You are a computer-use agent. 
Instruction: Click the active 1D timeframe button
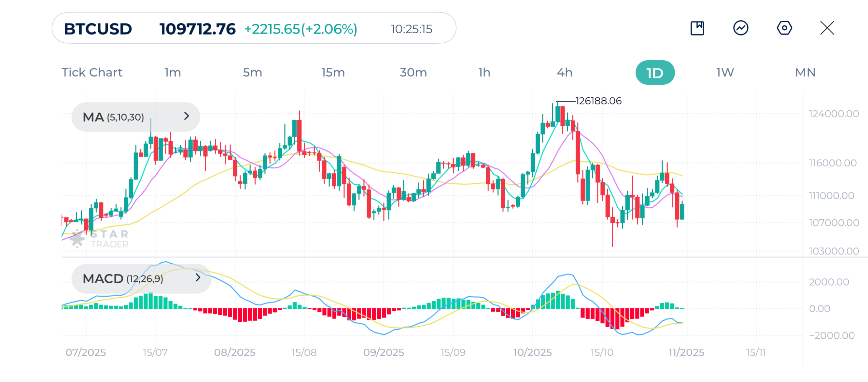[x=655, y=73]
